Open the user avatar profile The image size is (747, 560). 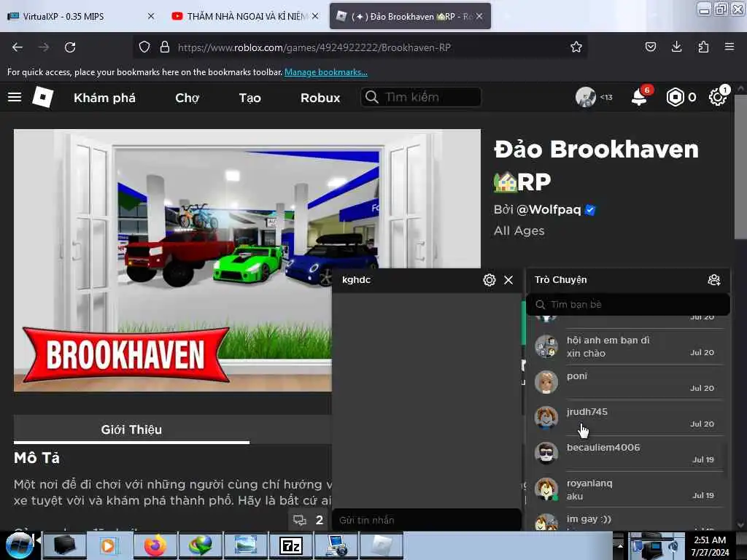pyautogui.click(x=586, y=97)
